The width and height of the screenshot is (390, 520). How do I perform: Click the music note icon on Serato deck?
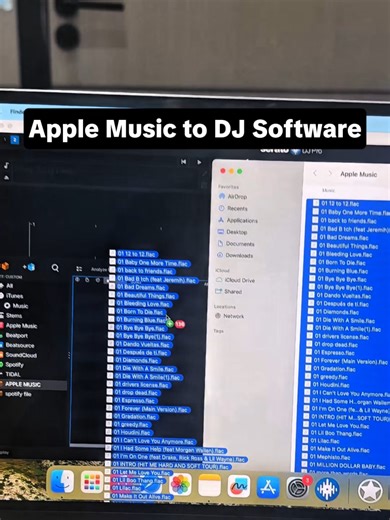6,165
